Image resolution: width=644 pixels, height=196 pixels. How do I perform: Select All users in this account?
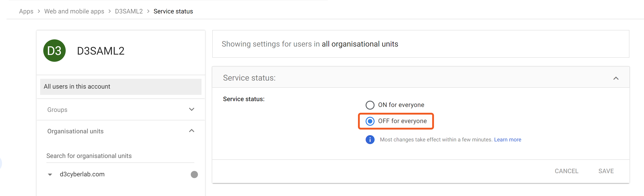click(121, 87)
